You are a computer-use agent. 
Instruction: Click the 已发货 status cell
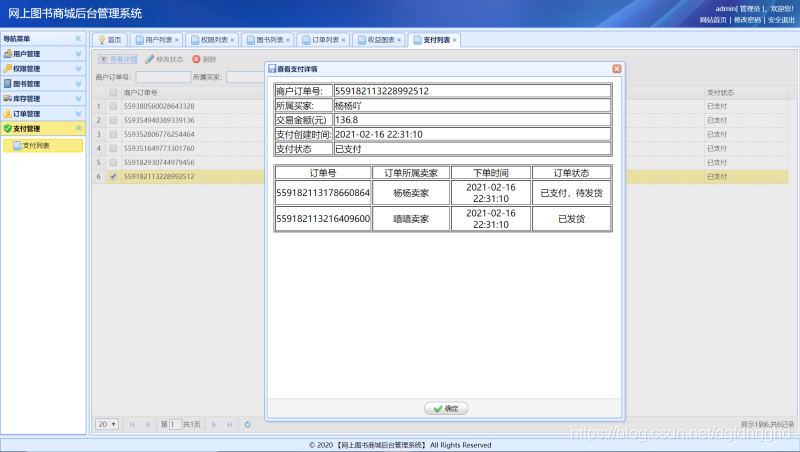coord(571,218)
